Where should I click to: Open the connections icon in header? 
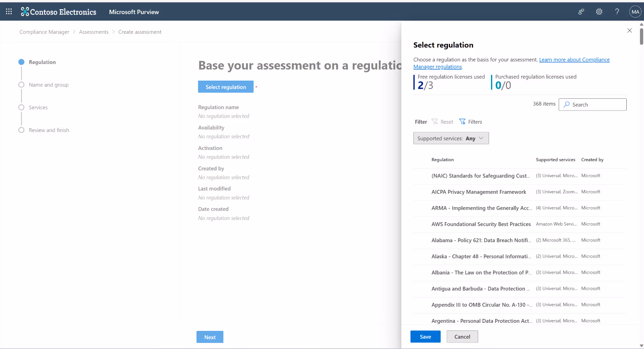click(x=581, y=12)
